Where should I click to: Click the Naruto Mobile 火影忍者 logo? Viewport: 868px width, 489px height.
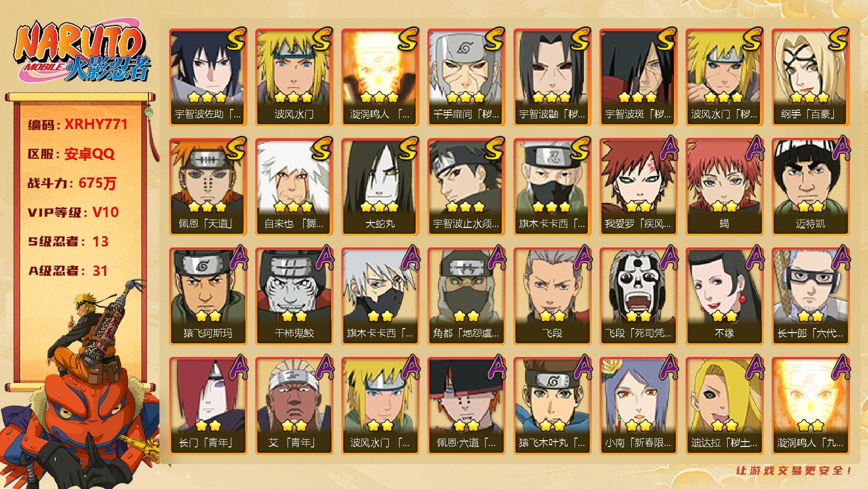tap(82, 52)
